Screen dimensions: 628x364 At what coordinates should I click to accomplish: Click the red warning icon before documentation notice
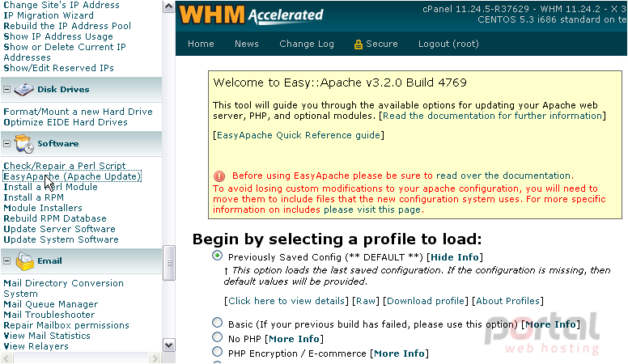pos(219,176)
